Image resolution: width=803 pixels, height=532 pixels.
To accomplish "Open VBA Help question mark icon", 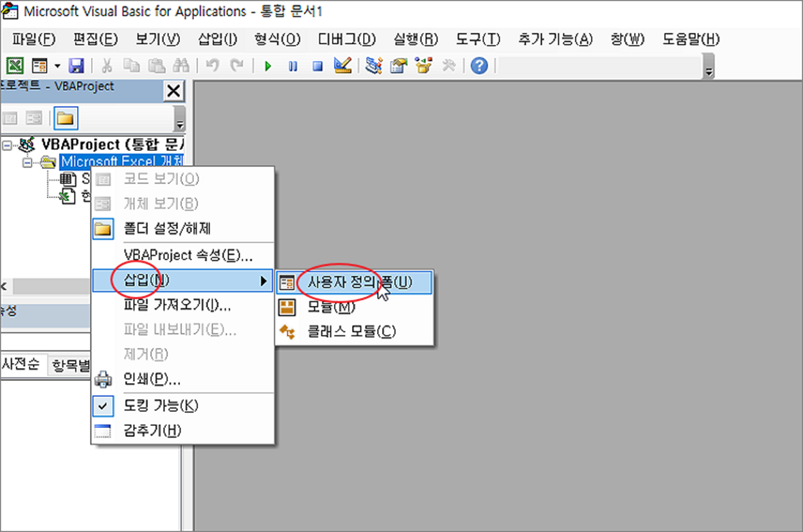I will [479, 66].
